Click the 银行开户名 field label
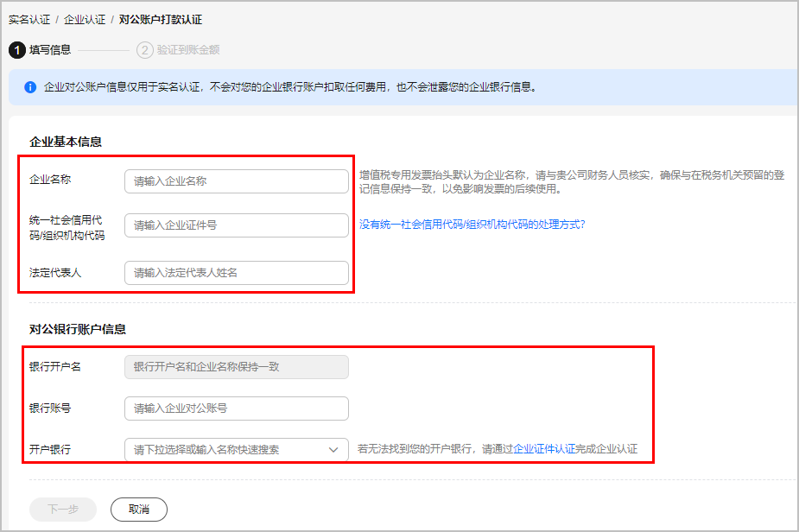 click(x=55, y=367)
